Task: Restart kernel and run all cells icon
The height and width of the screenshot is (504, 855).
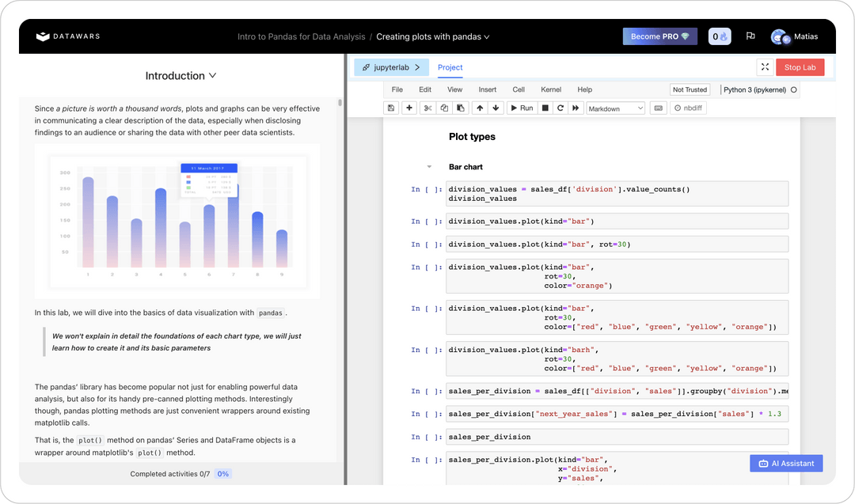Action: click(576, 108)
